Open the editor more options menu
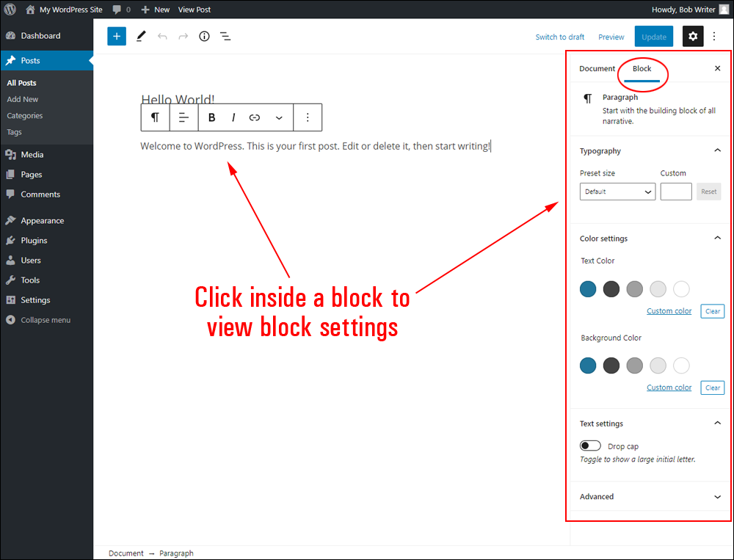 point(714,37)
